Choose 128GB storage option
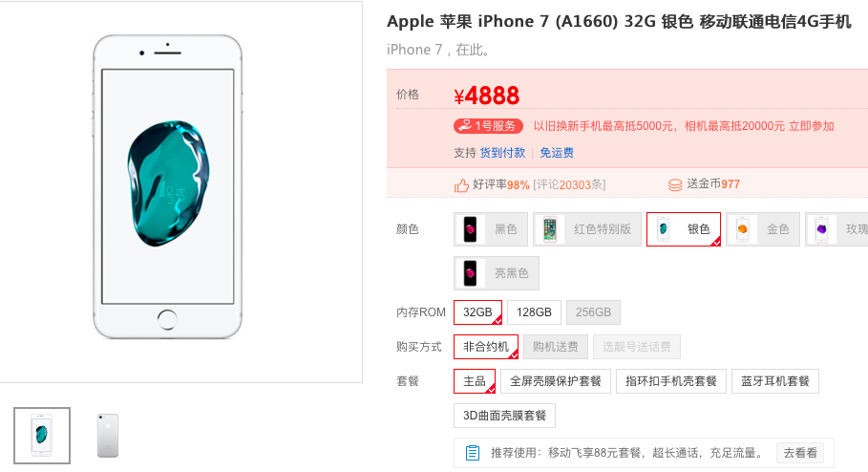 click(534, 312)
